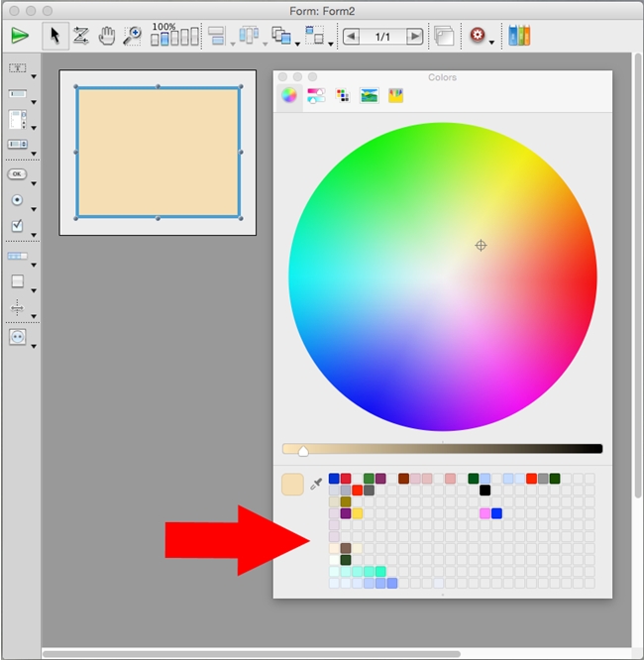Viewport: 644px width, 660px height.
Task: Select the arrow selection tool
Action: click(x=54, y=36)
